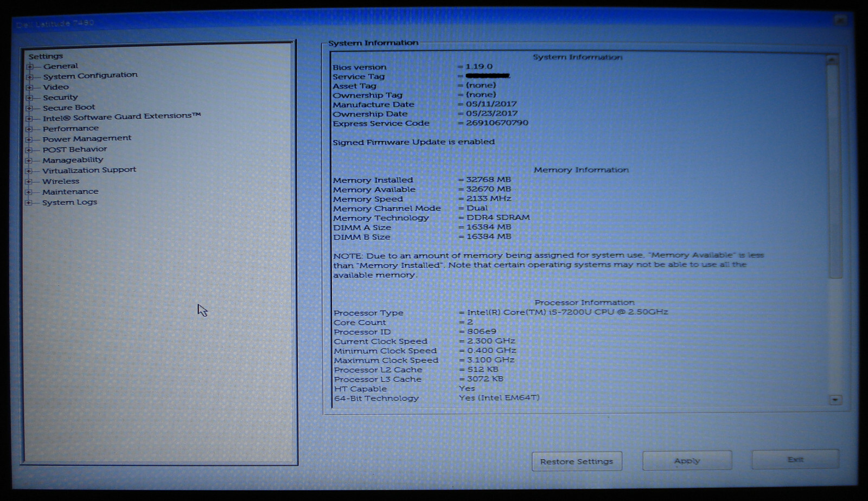Expand the Manageability node
The width and height of the screenshot is (868, 501).
(29, 160)
